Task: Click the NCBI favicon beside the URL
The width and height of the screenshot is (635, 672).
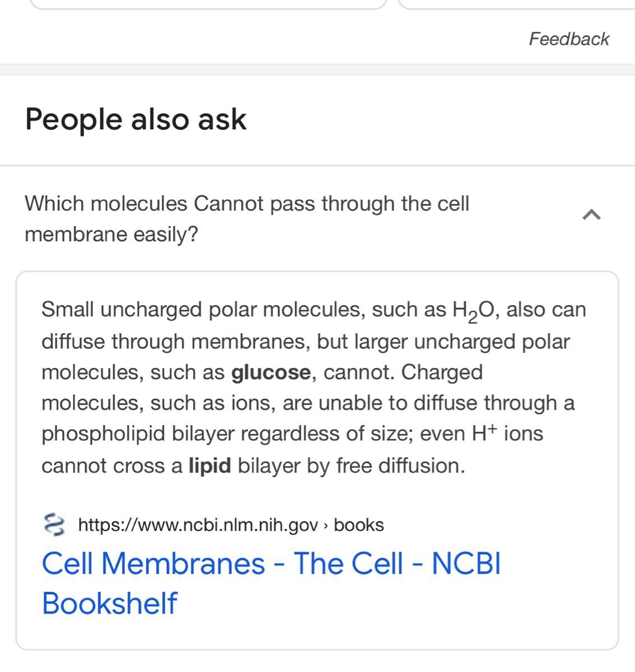Action: point(53,525)
